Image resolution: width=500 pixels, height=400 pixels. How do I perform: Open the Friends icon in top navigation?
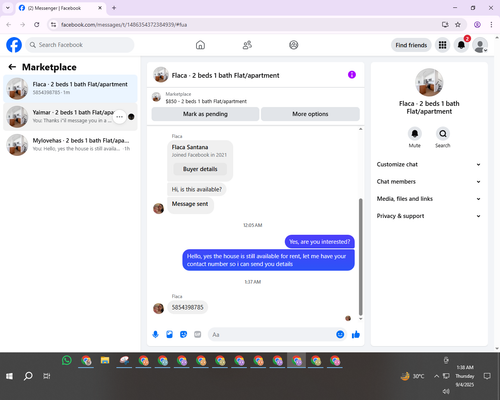tap(247, 45)
